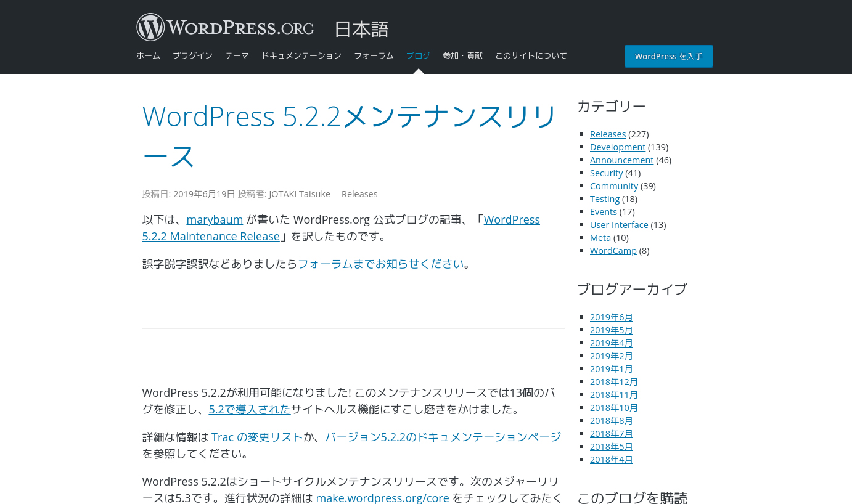The image size is (852, 504).
Task: Click the このブログを購読 heading
Action: tap(632, 498)
